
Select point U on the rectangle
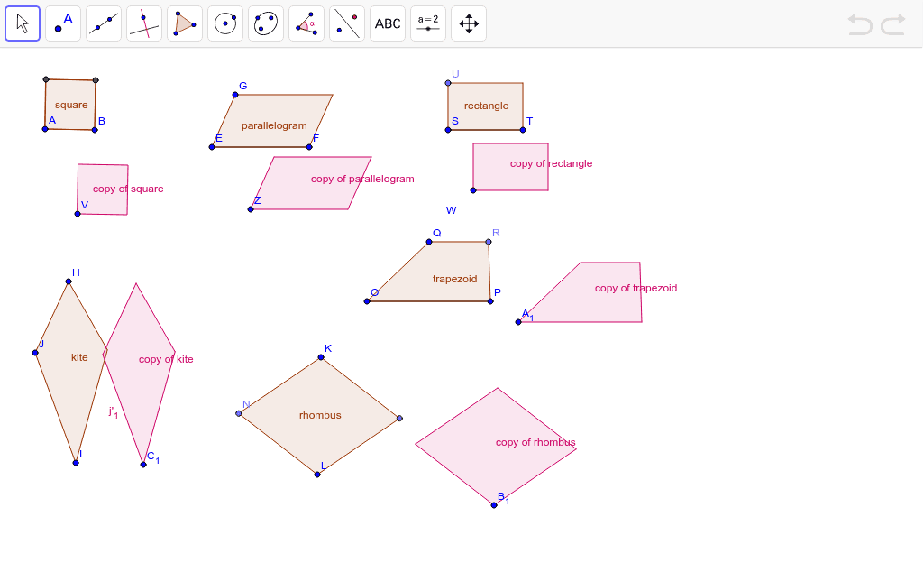[448, 83]
